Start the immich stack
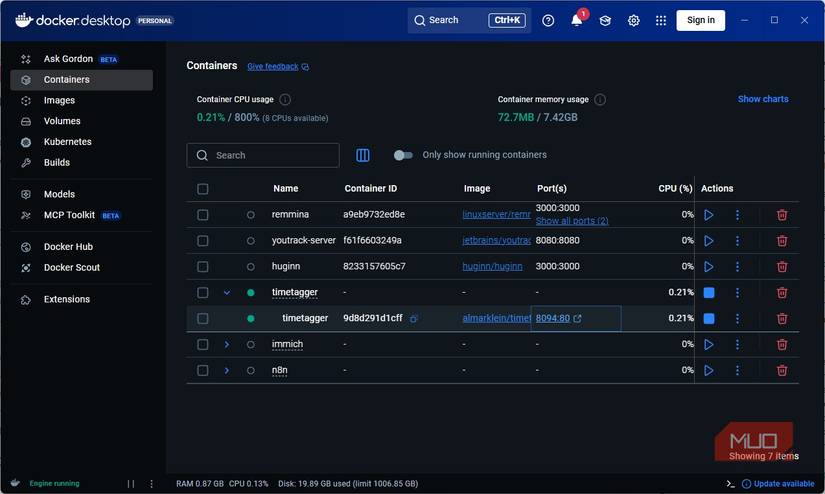The width and height of the screenshot is (825, 494). (709, 344)
